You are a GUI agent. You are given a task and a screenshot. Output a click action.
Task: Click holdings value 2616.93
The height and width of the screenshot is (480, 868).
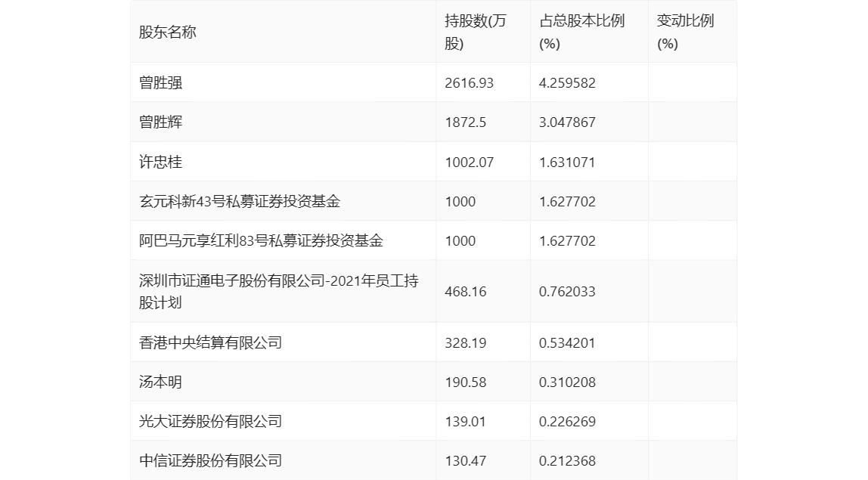click(469, 83)
